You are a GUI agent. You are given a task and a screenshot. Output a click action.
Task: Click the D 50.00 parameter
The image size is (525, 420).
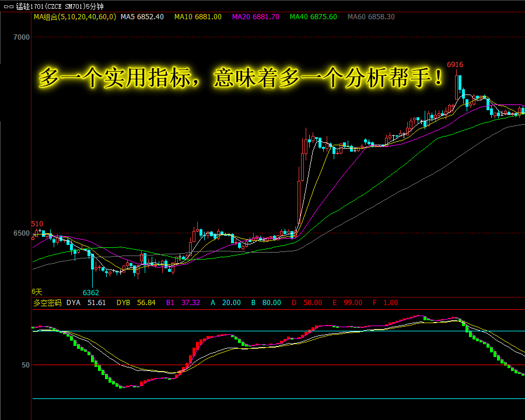pyautogui.click(x=307, y=303)
